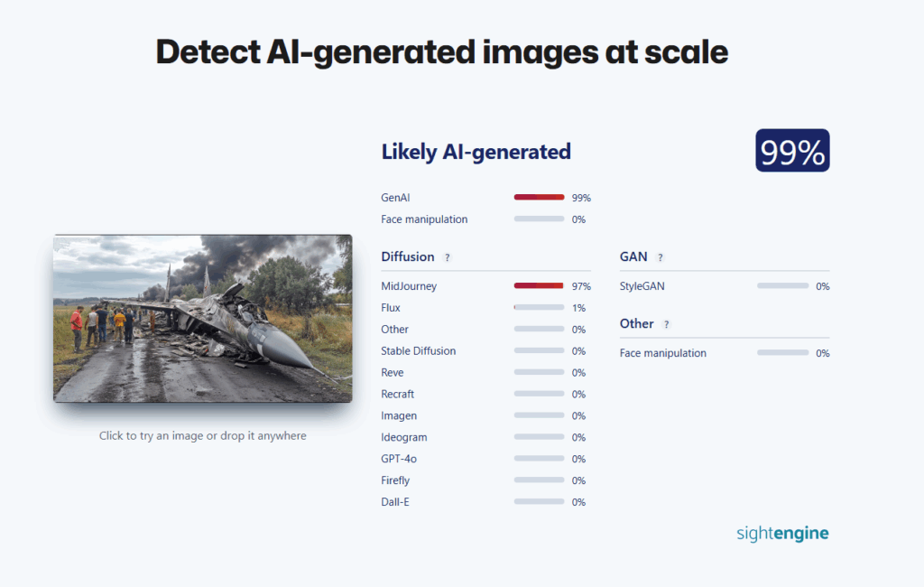Click the GAN section header
The image size is (924, 587).
633,256
